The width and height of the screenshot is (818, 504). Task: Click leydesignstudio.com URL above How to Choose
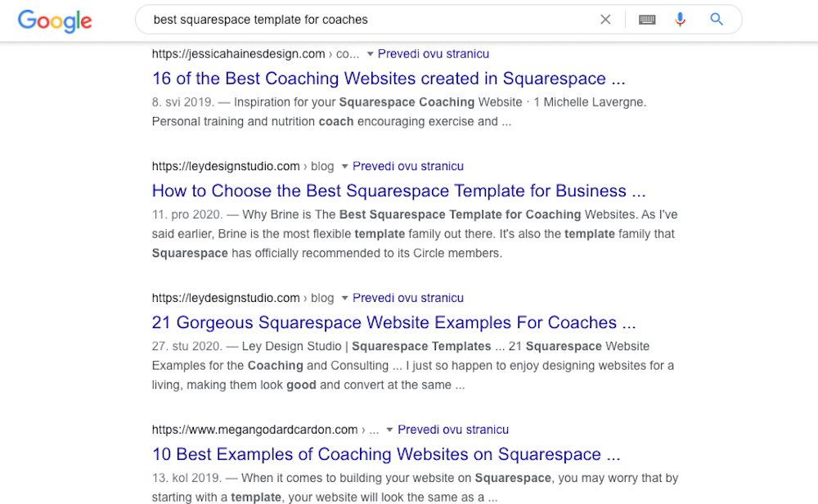tap(226, 166)
